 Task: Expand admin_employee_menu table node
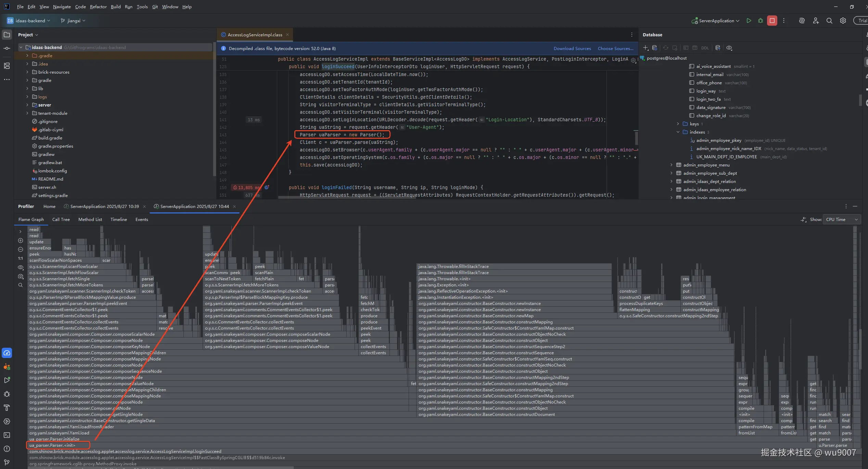tap(671, 165)
